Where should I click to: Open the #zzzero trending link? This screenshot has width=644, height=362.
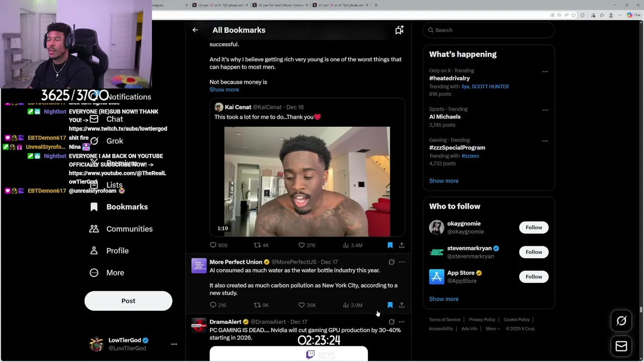(470, 156)
